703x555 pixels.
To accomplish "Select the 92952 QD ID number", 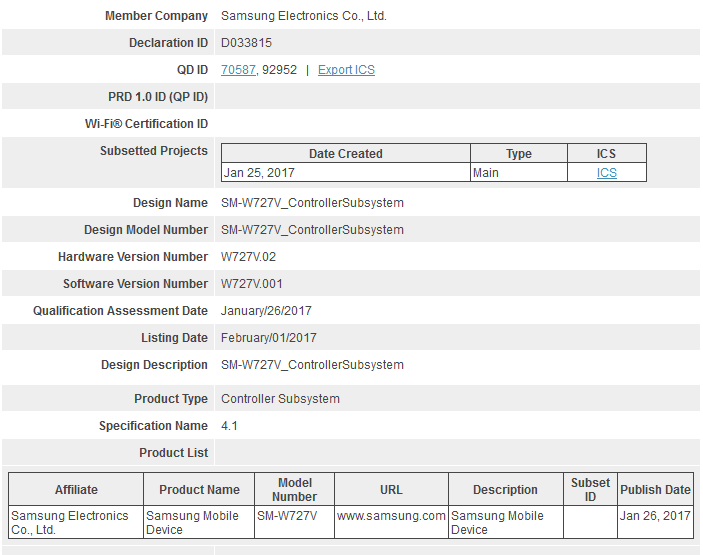I will [279, 69].
